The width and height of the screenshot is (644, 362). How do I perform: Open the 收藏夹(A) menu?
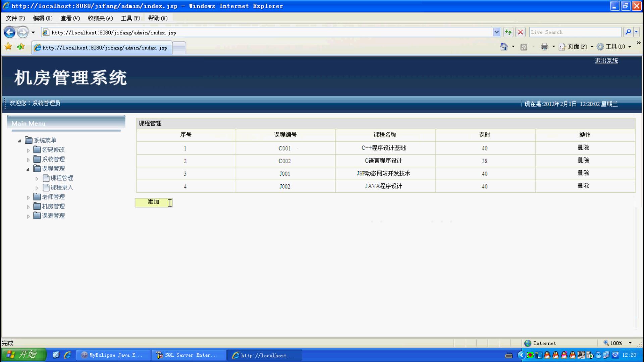pos(100,18)
